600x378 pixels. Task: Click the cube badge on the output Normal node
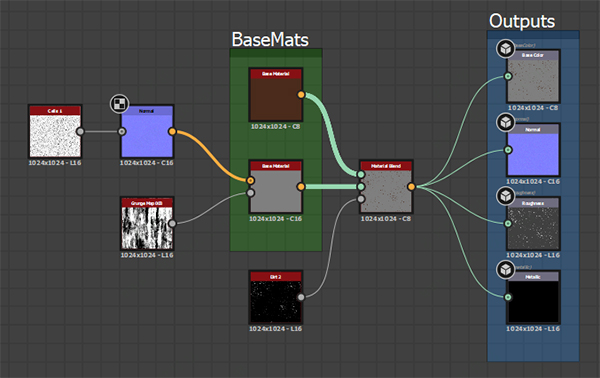506,122
